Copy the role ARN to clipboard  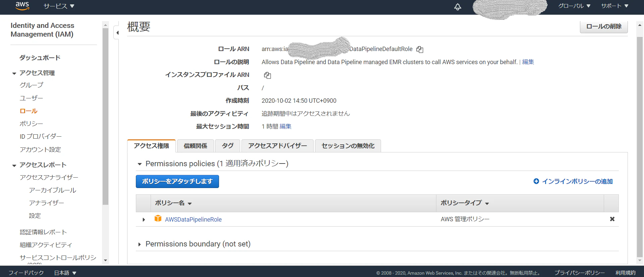(x=420, y=49)
